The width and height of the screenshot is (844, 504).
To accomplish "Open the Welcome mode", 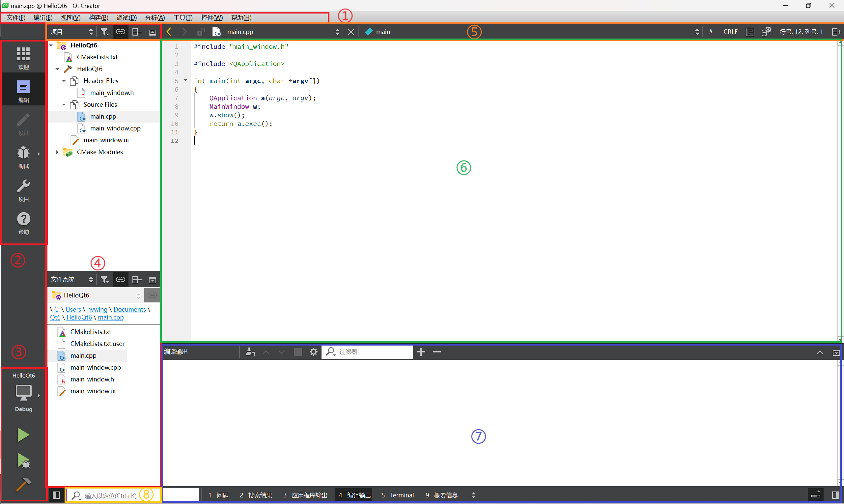I will coord(23,58).
